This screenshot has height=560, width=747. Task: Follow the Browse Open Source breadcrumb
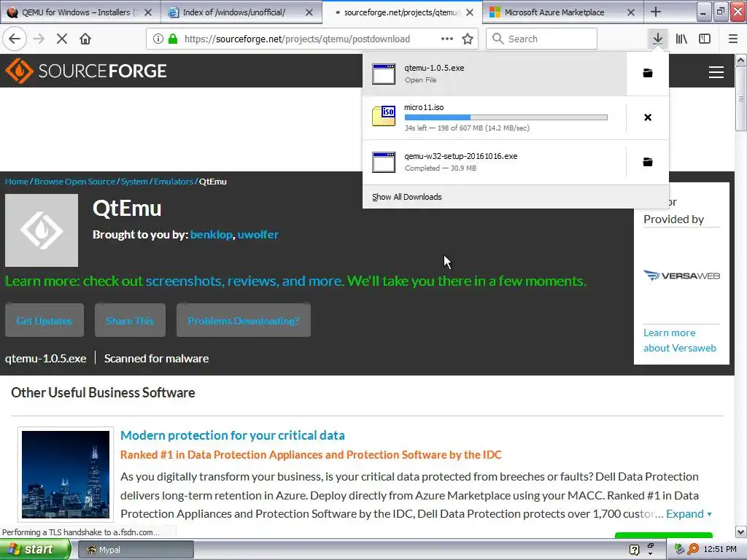point(75,182)
